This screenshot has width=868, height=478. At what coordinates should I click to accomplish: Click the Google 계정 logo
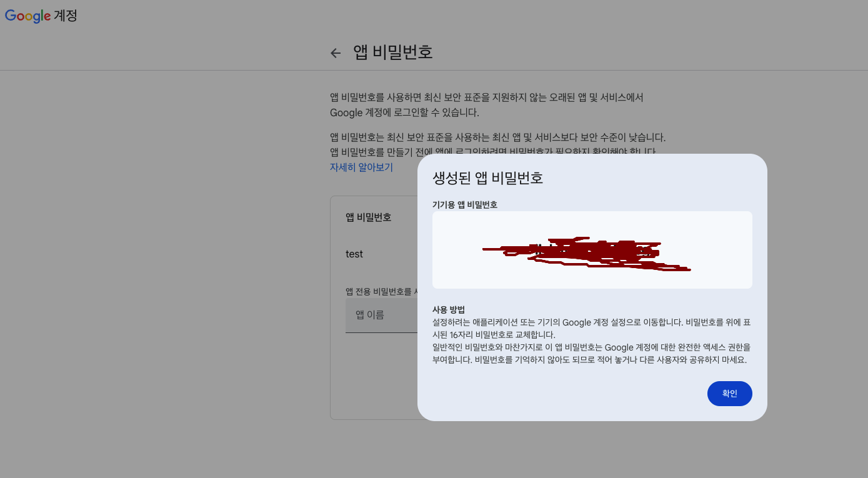coord(41,16)
